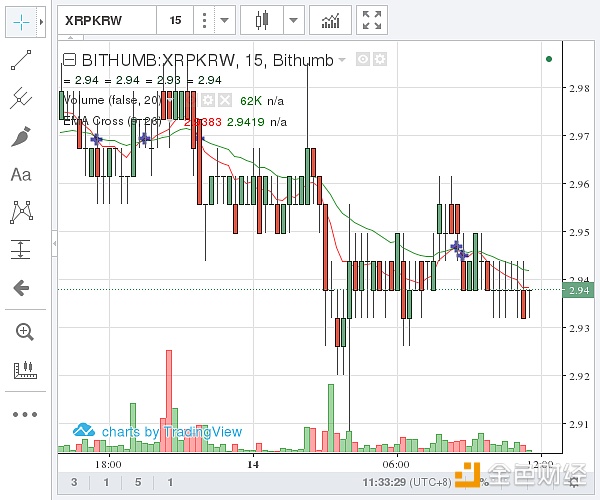Open main series settings gear

click(380, 59)
